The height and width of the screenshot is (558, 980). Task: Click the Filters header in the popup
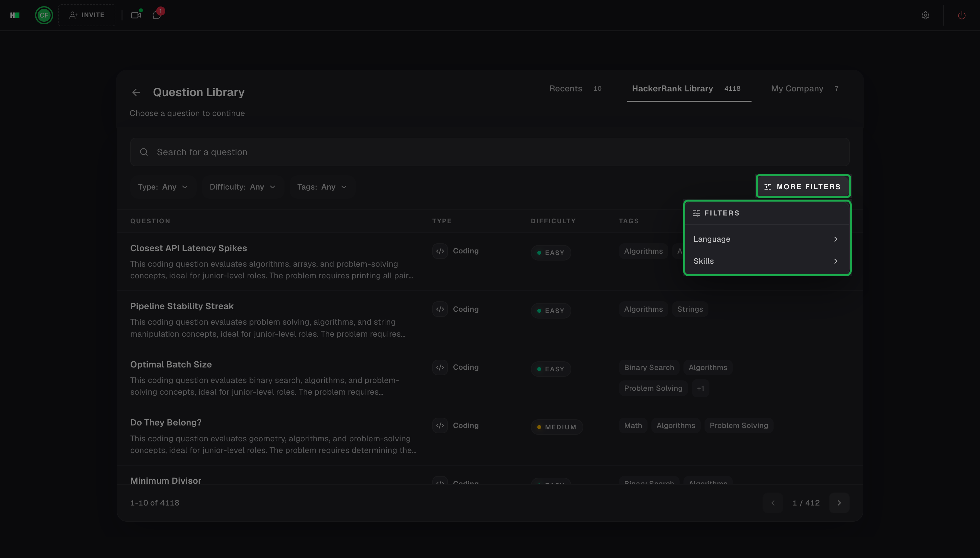coord(716,213)
